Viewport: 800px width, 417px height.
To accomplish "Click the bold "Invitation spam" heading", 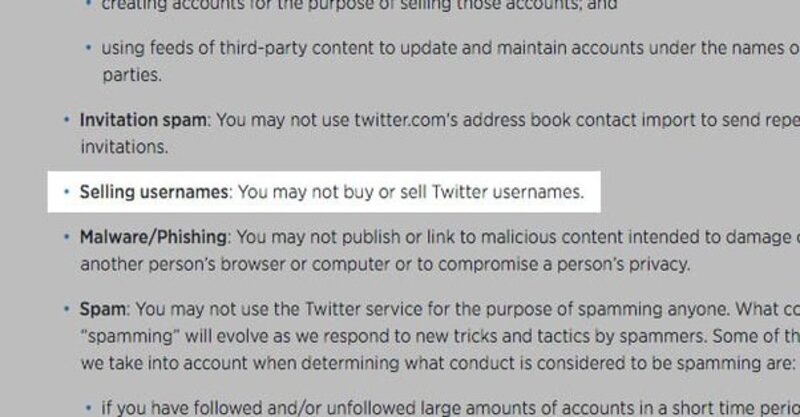I will pyautogui.click(x=143, y=120).
